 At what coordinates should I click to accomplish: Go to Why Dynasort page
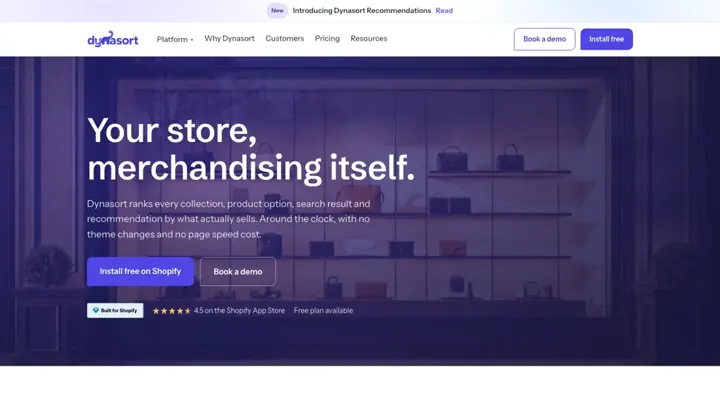(x=229, y=39)
